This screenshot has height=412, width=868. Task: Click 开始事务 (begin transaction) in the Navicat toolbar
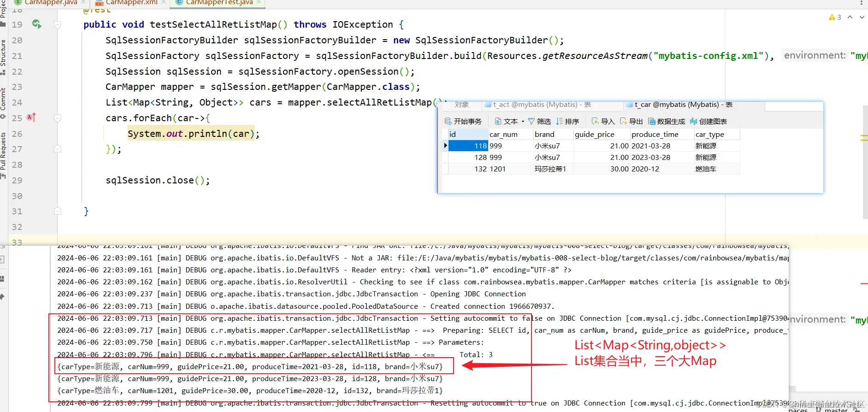coord(463,121)
